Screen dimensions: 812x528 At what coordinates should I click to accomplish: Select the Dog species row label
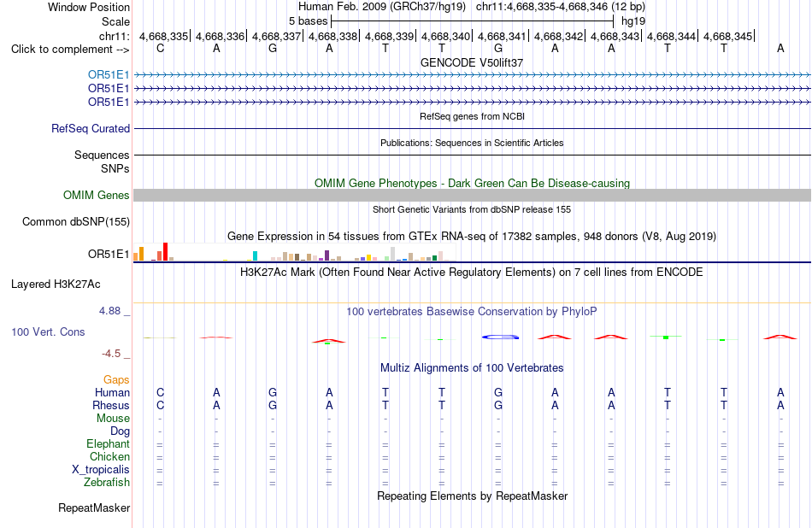(x=120, y=431)
